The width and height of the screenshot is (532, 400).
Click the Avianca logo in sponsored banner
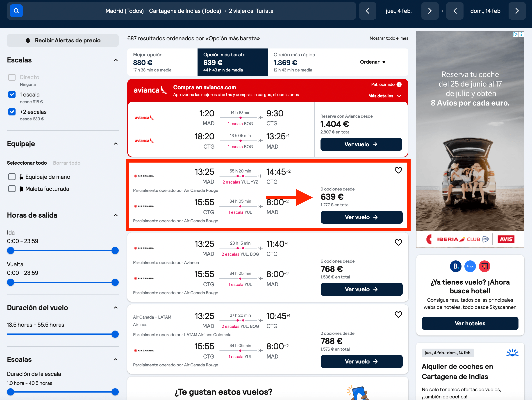pyautogui.click(x=150, y=90)
